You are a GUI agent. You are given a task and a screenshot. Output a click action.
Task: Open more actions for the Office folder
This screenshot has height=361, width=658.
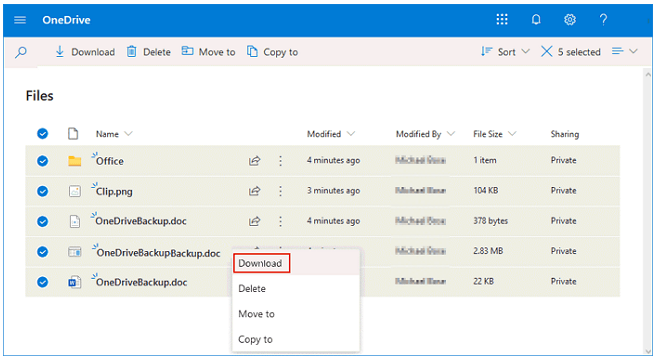(x=280, y=161)
